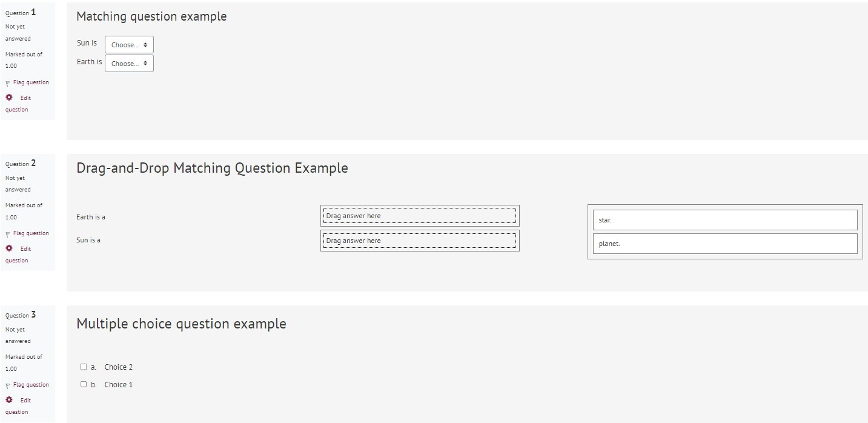Click the Flag question link for Question 3
This screenshot has height=423, width=868.
[31, 385]
